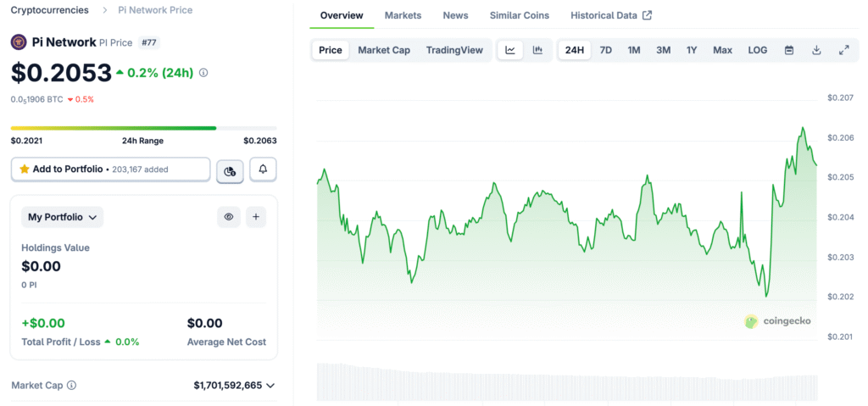Click the portfolio pie chart icon
Image resolution: width=868 pixels, height=406 pixels.
coord(230,170)
